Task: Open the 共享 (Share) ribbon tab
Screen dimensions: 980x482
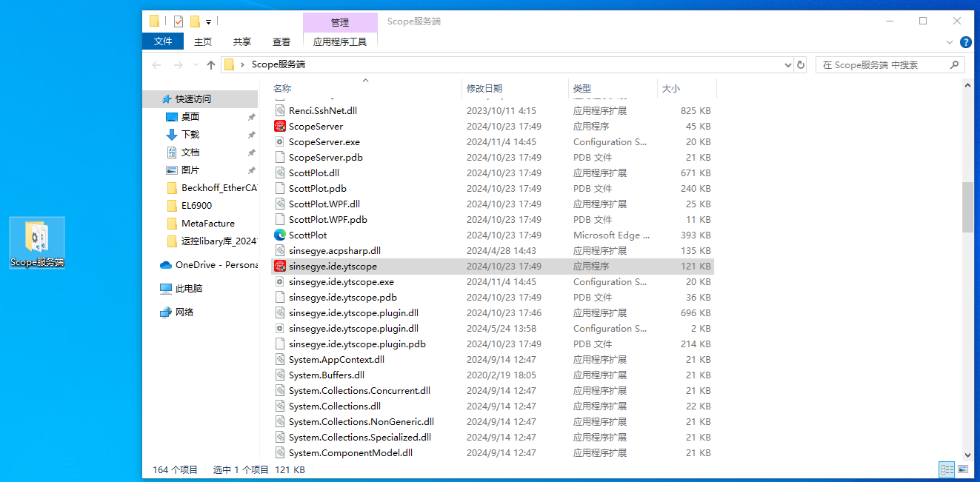Action: pos(242,42)
